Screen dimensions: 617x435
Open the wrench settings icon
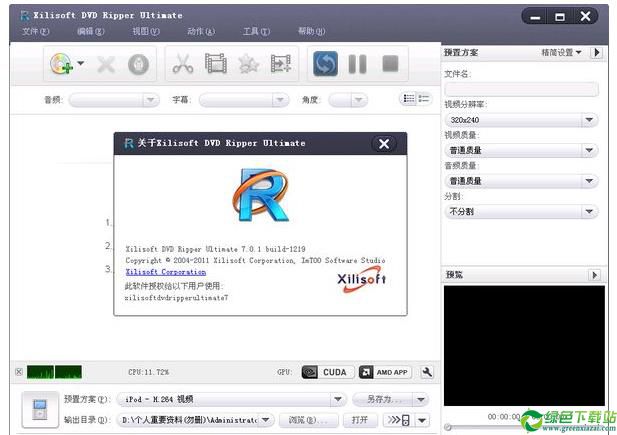(x=427, y=372)
